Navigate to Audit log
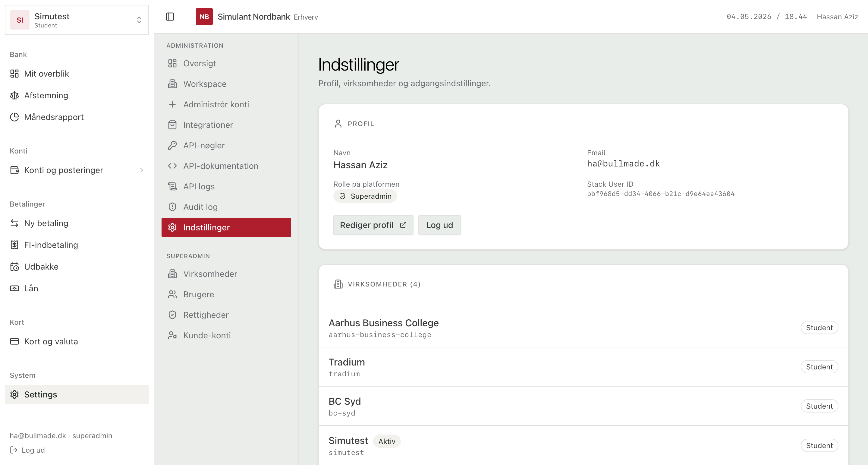This screenshot has width=868, height=465. [x=226, y=207]
